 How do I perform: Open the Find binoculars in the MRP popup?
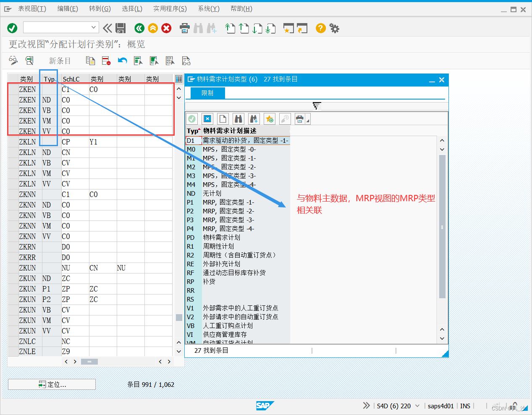(238, 118)
